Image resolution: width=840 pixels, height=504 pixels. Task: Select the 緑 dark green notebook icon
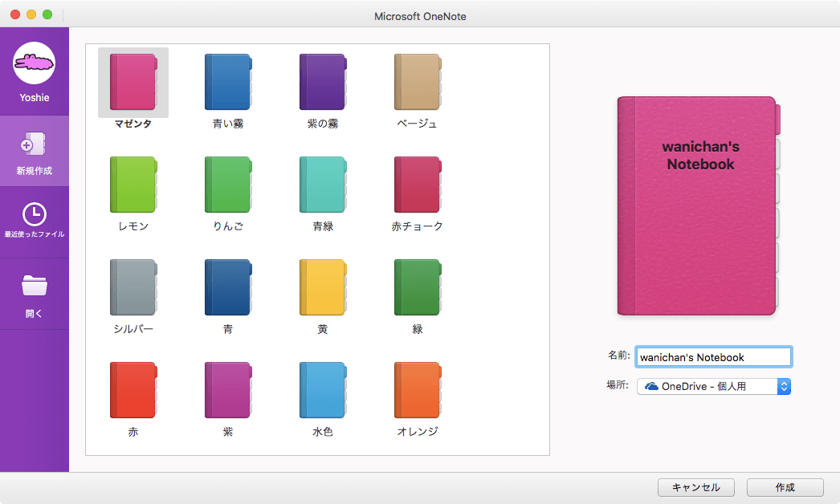click(418, 287)
